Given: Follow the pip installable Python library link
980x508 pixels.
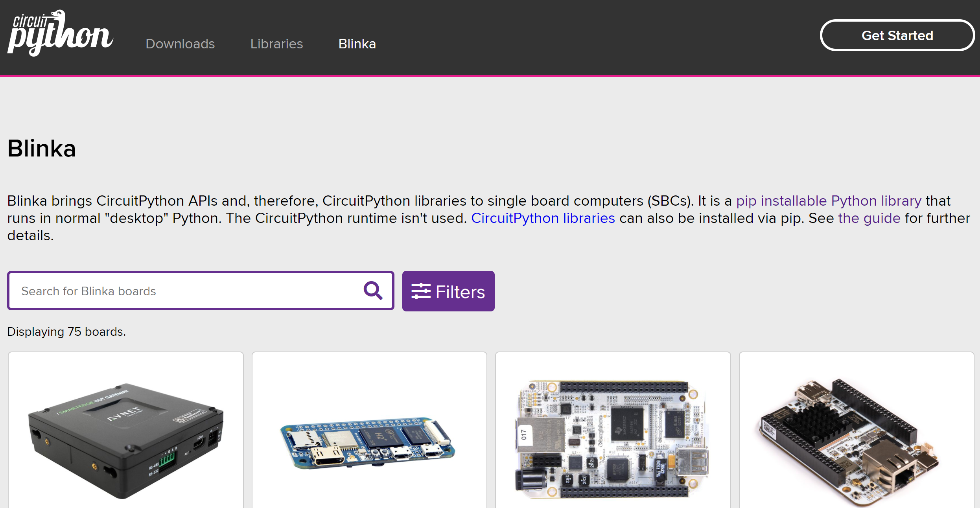Looking at the screenshot, I should coord(829,201).
